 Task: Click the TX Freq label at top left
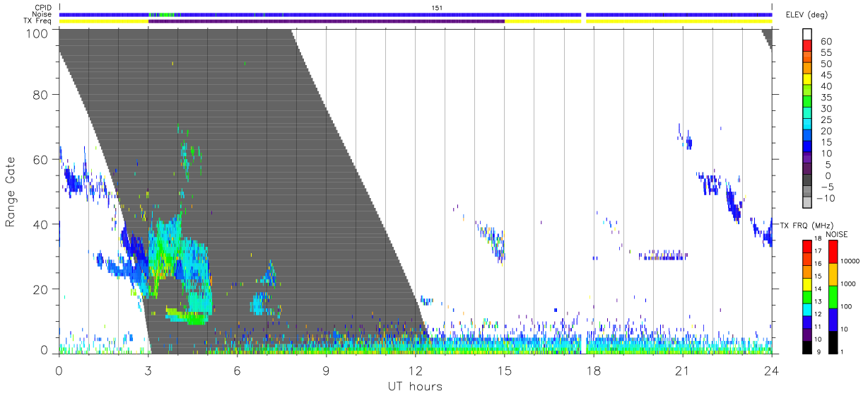click(x=38, y=21)
